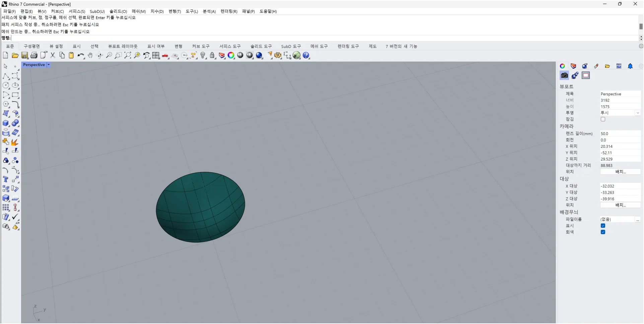Switch to the 메쉬 도구 toolbar tab
Screen dimensions: 644x324
point(319,46)
